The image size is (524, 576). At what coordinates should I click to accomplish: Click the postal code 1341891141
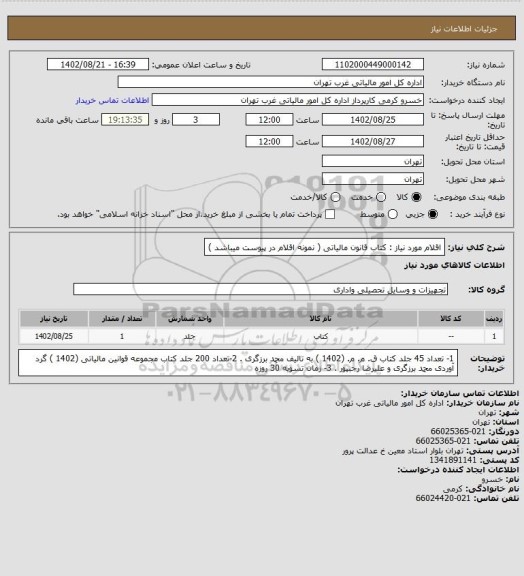pos(453,460)
